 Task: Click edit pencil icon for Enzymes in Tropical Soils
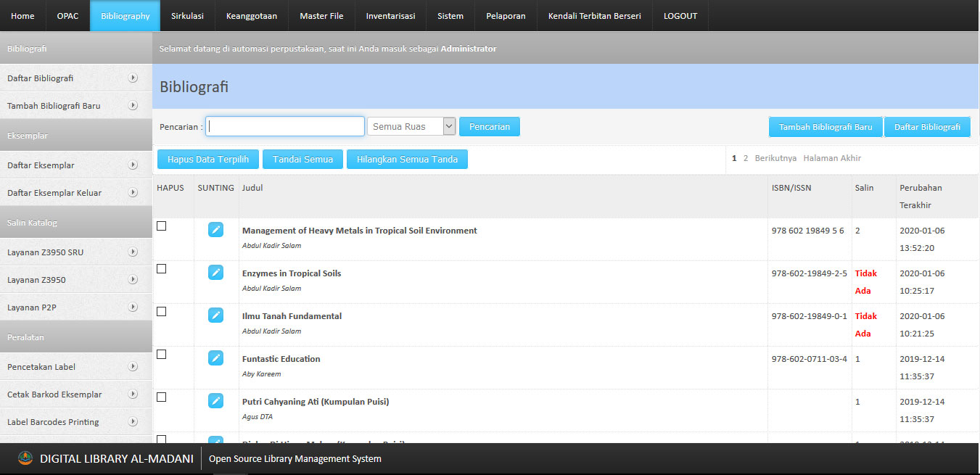click(215, 273)
